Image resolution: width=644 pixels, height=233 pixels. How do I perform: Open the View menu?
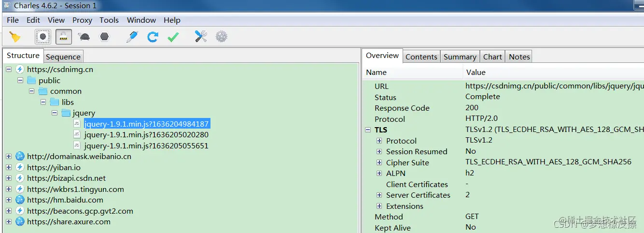click(x=56, y=20)
